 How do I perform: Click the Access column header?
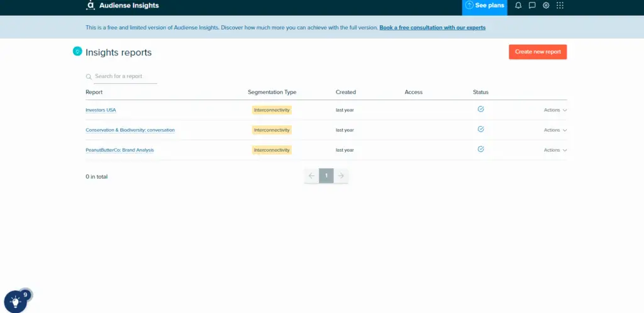[414, 92]
